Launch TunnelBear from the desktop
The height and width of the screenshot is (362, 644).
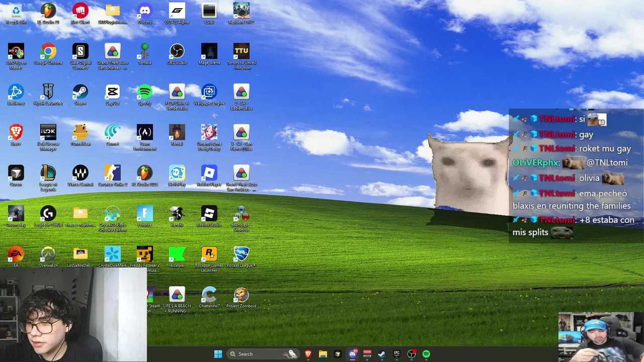point(80,135)
